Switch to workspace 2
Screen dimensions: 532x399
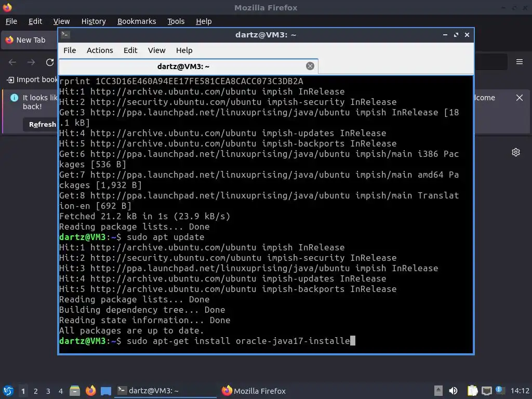36,391
